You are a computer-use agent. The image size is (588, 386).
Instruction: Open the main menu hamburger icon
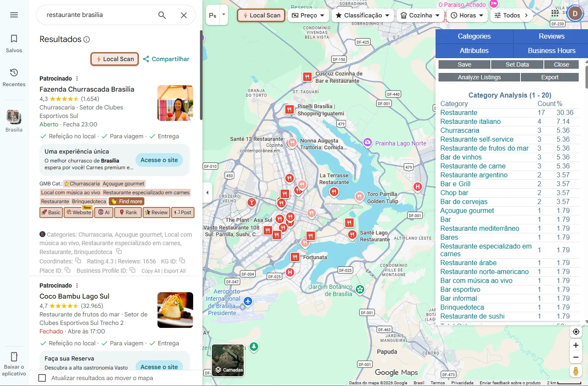click(14, 15)
